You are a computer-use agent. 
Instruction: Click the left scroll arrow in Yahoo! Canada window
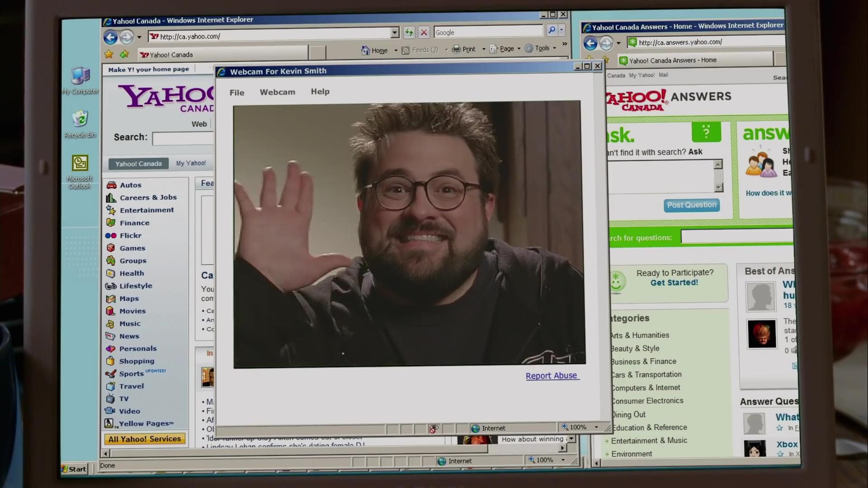105,453
